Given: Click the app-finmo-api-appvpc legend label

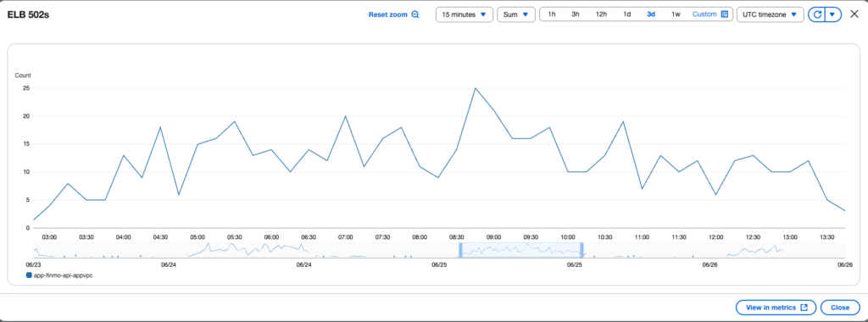Looking at the screenshot, I should 63,275.
